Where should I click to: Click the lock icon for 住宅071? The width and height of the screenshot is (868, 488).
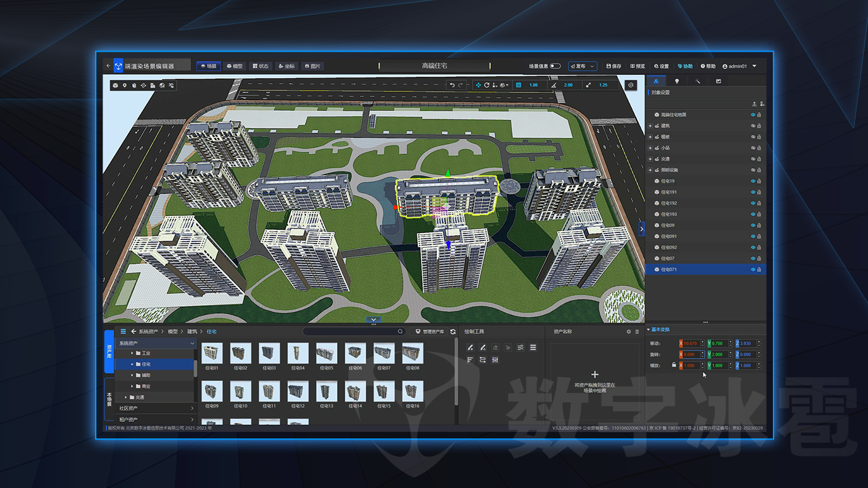tap(759, 270)
